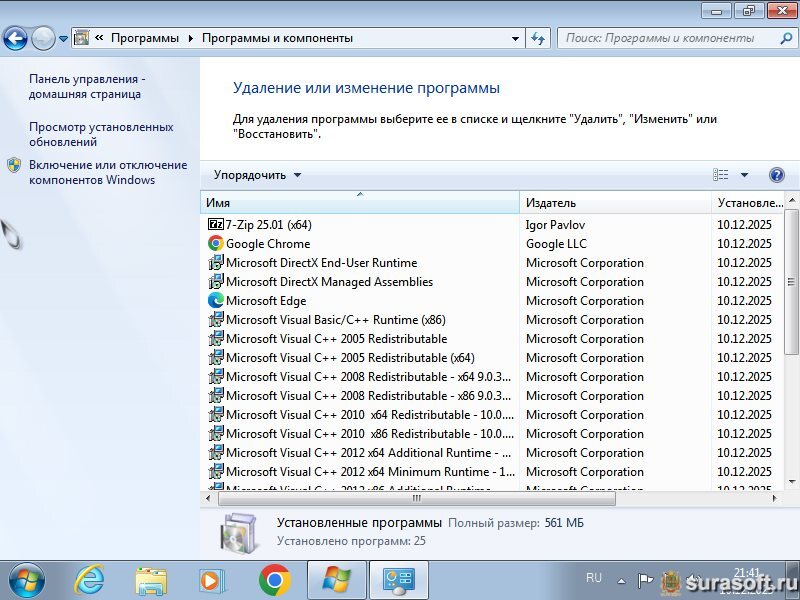This screenshot has height=600, width=800.
Task: Click right arrow of horizontal scrollbar
Action: (775, 498)
